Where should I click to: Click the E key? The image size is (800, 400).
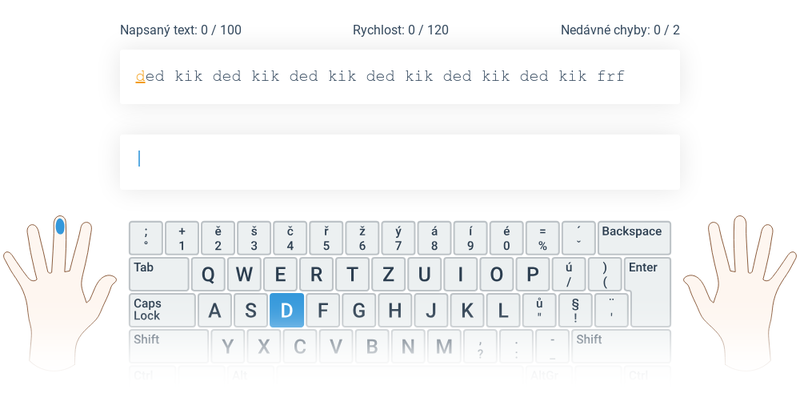click(280, 274)
